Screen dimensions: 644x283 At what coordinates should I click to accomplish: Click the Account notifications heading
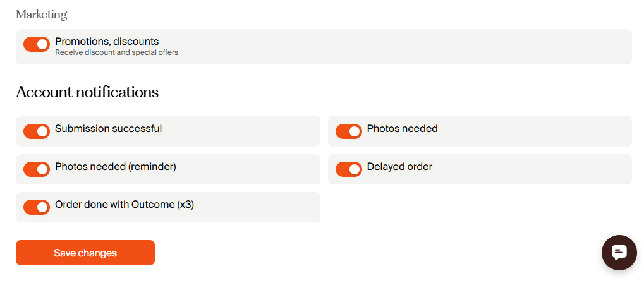(87, 92)
